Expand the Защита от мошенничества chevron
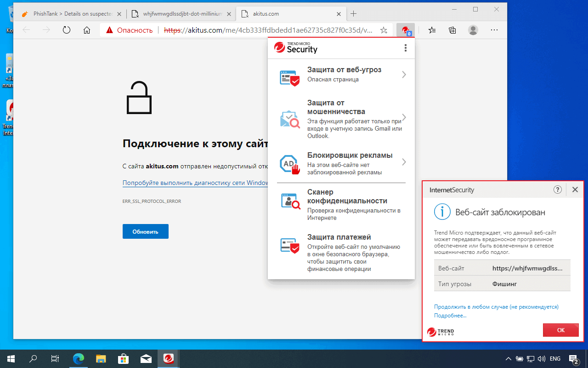The height and width of the screenshot is (368, 588). pos(404,117)
